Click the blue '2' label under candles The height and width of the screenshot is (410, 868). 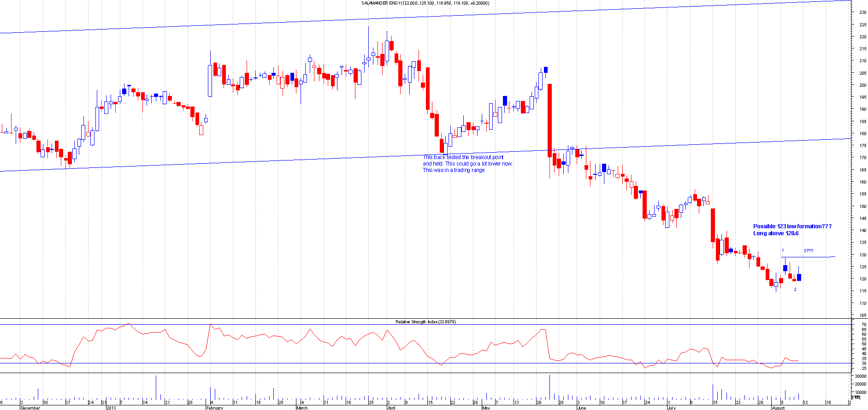point(795,290)
